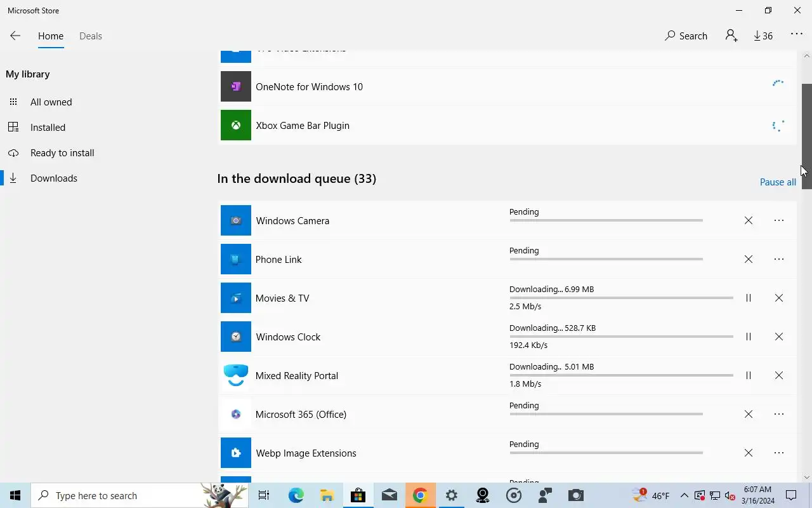Cancel the Mixed Reality Portal download
The image size is (812, 508).
pyautogui.click(x=779, y=375)
